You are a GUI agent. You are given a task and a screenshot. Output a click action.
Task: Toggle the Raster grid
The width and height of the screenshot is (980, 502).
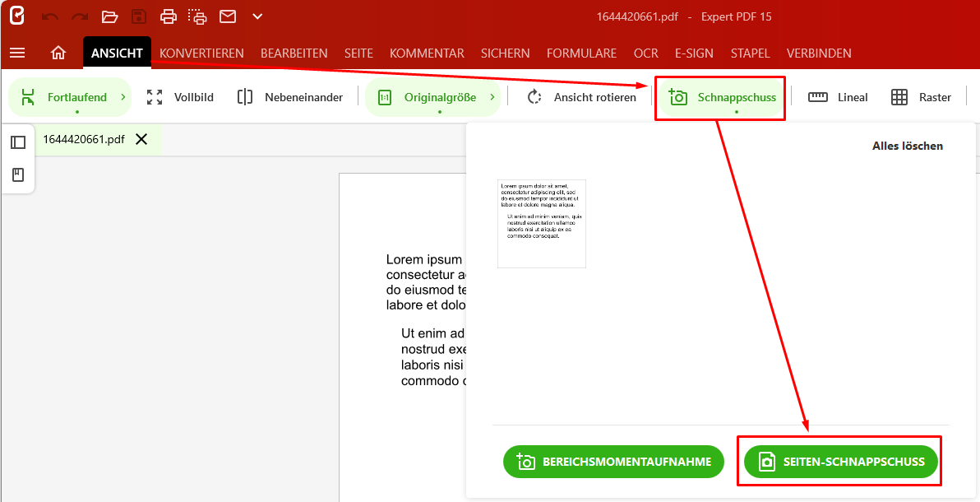tap(921, 97)
